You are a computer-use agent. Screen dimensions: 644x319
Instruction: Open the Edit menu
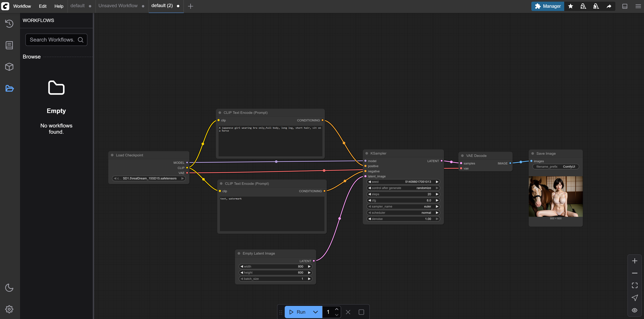43,6
